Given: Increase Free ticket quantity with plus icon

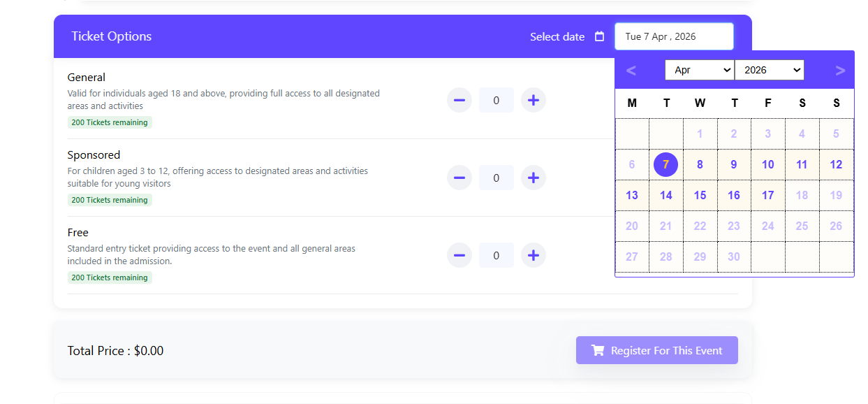Looking at the screenshot, I should [x=534, y=256].
